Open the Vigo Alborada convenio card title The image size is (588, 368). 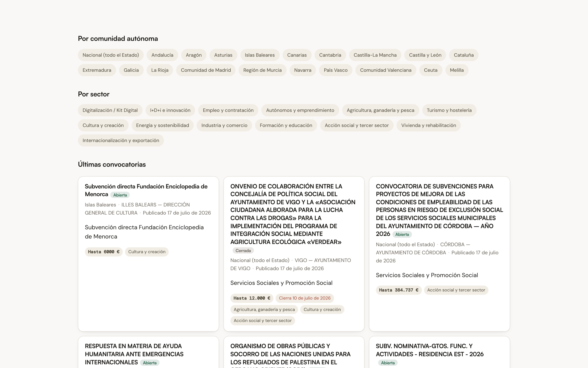tap(293, 214)
